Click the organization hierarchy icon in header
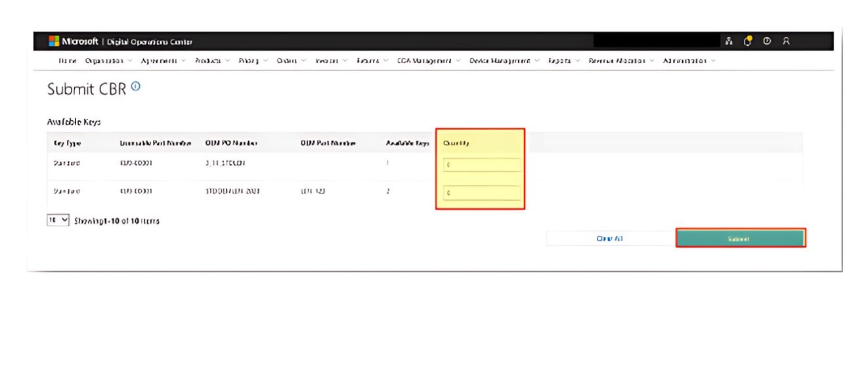This screenshot has height=392, width=868. click(729, 41)
